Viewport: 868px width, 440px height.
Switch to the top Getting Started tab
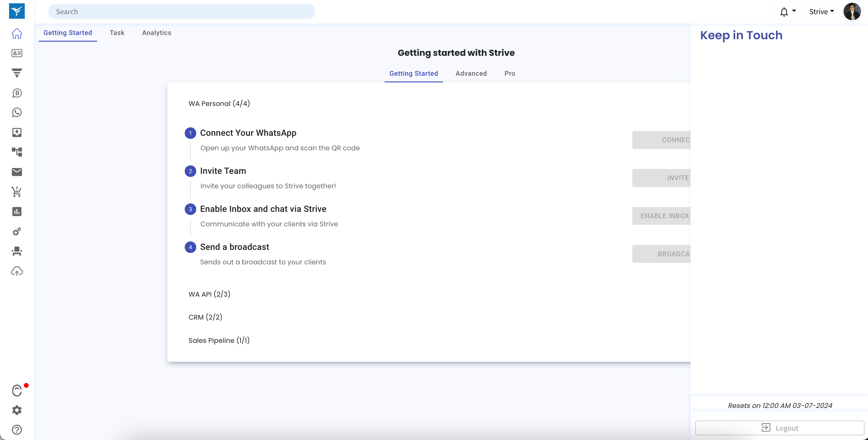click(x=68, y=33)
